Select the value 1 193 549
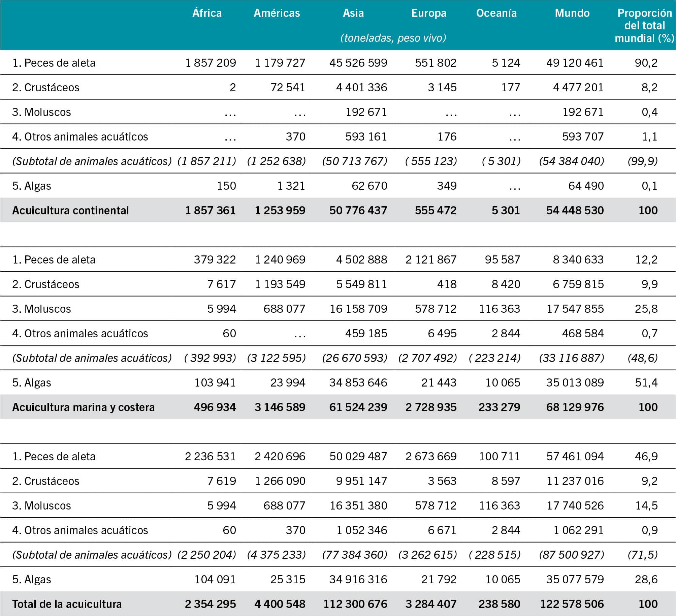Viewport: 676px width, 616px height. (280, 284)
